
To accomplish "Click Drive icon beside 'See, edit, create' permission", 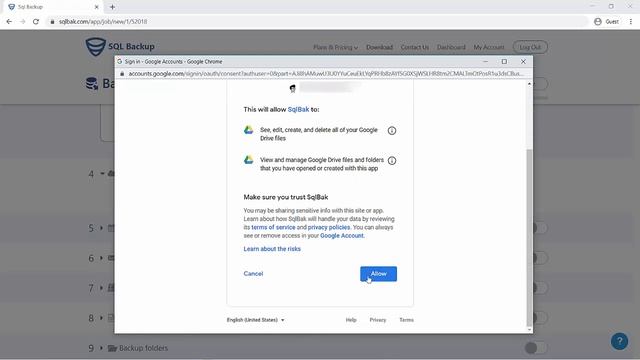I will pyautogui.click(x=249, y=130).
